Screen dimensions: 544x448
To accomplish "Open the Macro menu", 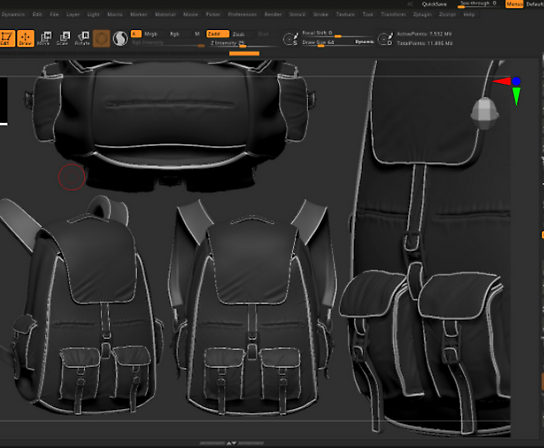I will point(115,14).
